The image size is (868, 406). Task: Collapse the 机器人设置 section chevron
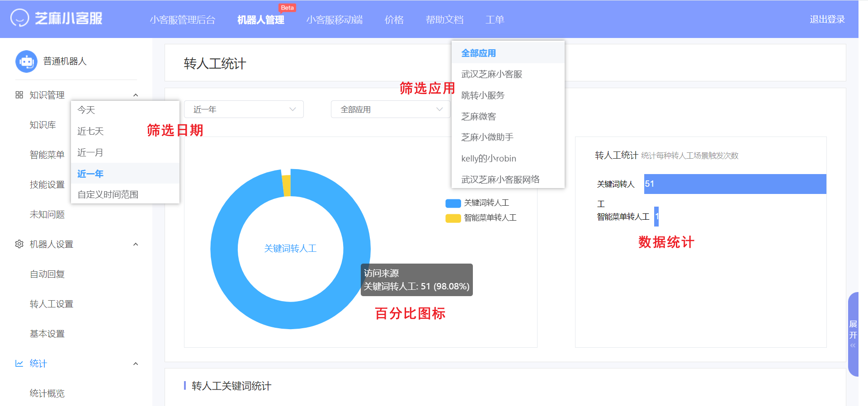click(136, 244)
